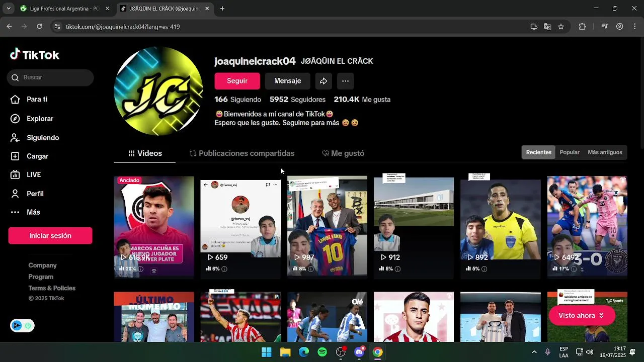Screen dimensions: 644x362
Task: Open Discord from the taskbar
Action: [359, 352]
